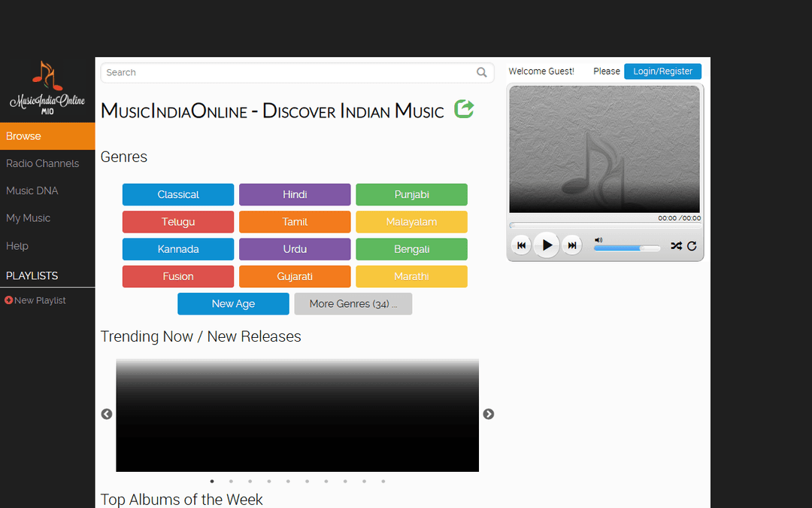Click the 00:00 /00:00 time display
The height and width of the screenshot is (508, 812).
[x=680, y=218]
